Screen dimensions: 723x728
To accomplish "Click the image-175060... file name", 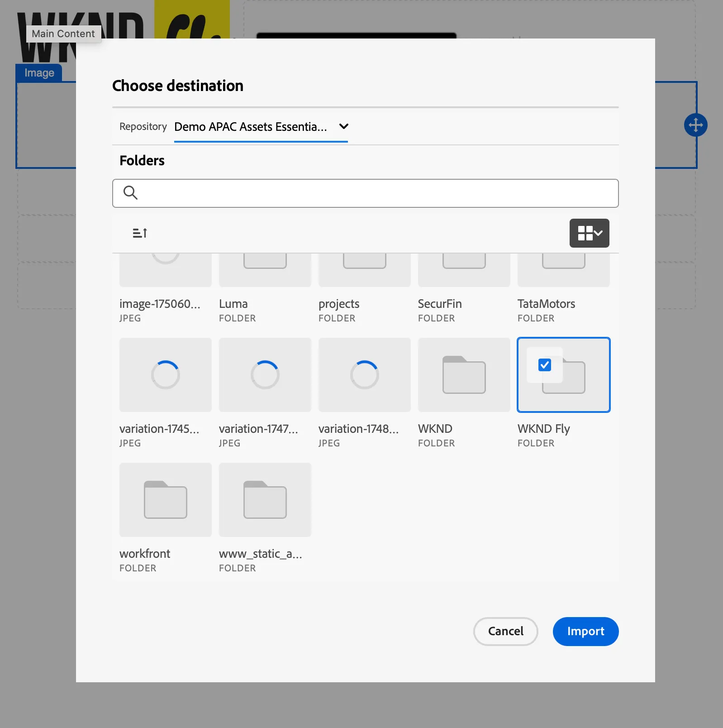I will [x=160, y=304].
